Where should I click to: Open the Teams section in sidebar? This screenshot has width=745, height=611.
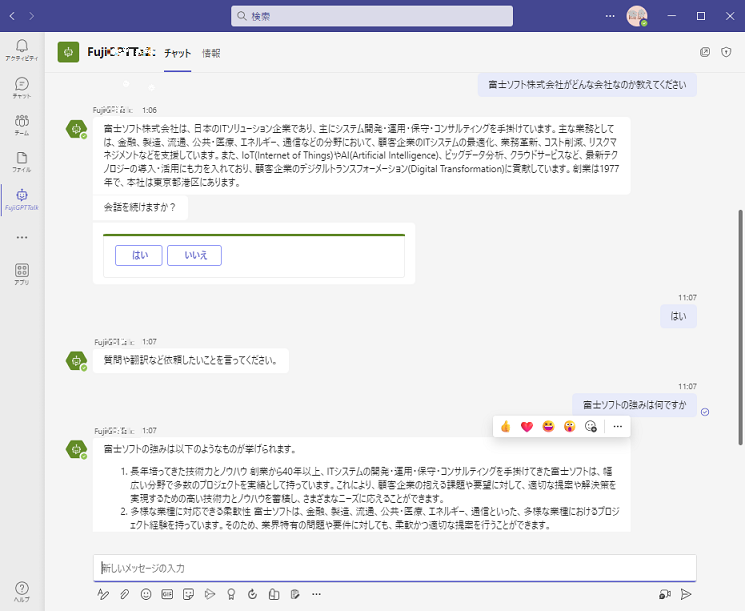click(22, 125)
